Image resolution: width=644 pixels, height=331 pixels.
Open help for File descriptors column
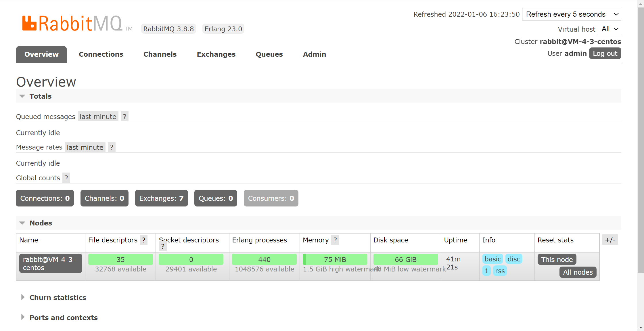coord(144,240)
